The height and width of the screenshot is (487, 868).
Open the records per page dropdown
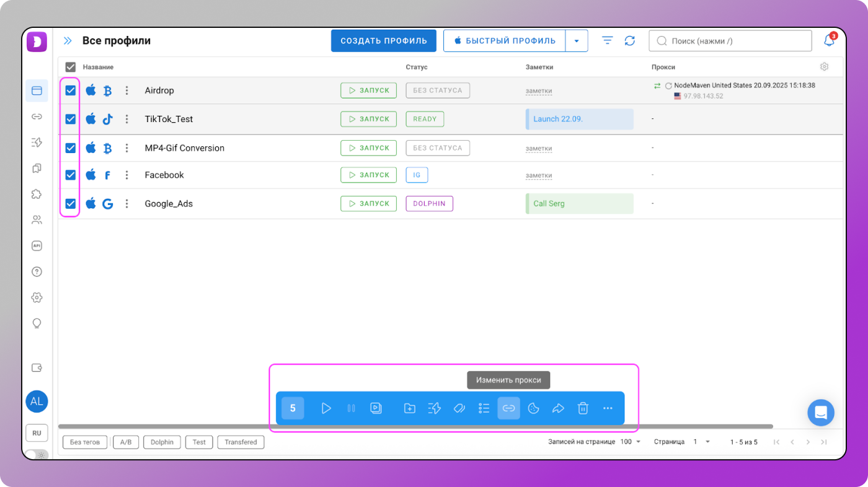click(631, 442)
